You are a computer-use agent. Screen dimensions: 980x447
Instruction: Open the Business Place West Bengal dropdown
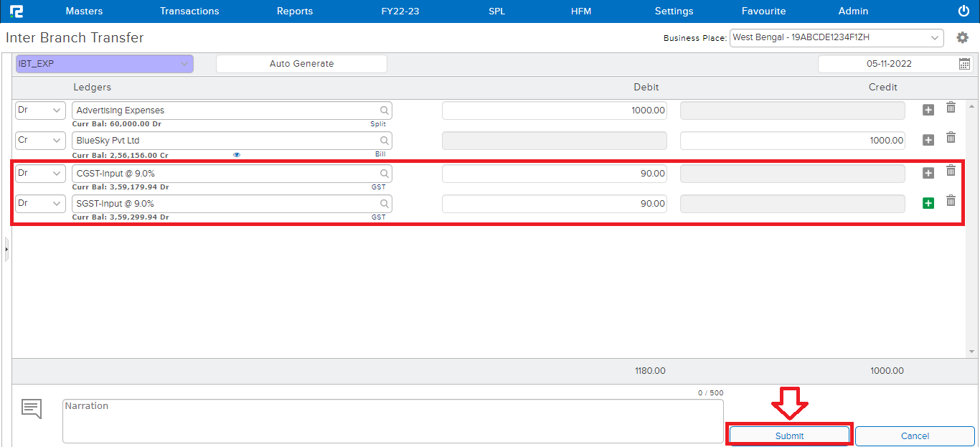coord(837,37)
